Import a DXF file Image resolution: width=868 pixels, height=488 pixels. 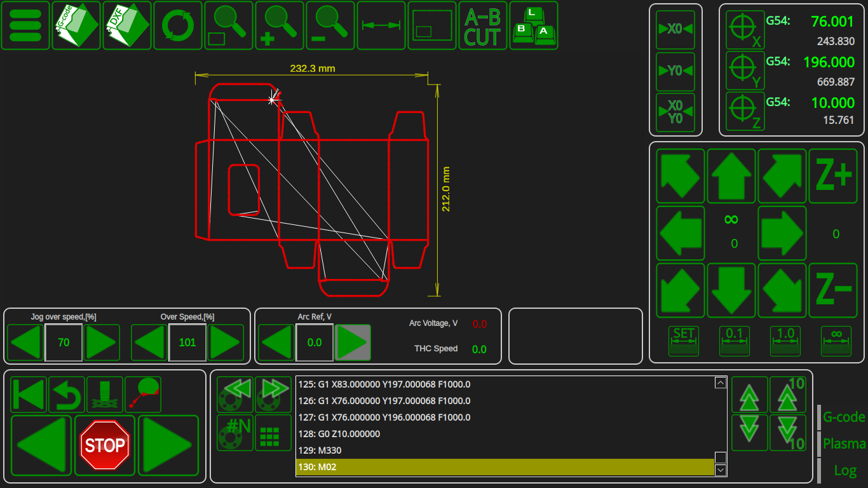point(127,25)
